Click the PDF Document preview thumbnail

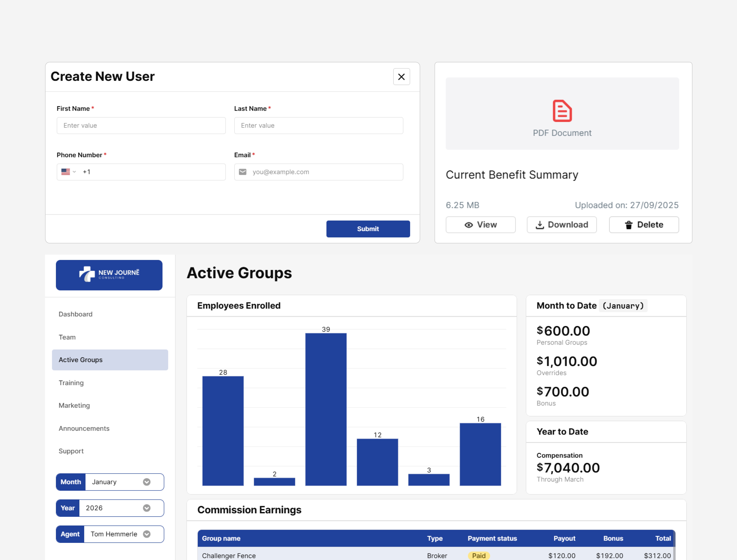click(562, 114)
